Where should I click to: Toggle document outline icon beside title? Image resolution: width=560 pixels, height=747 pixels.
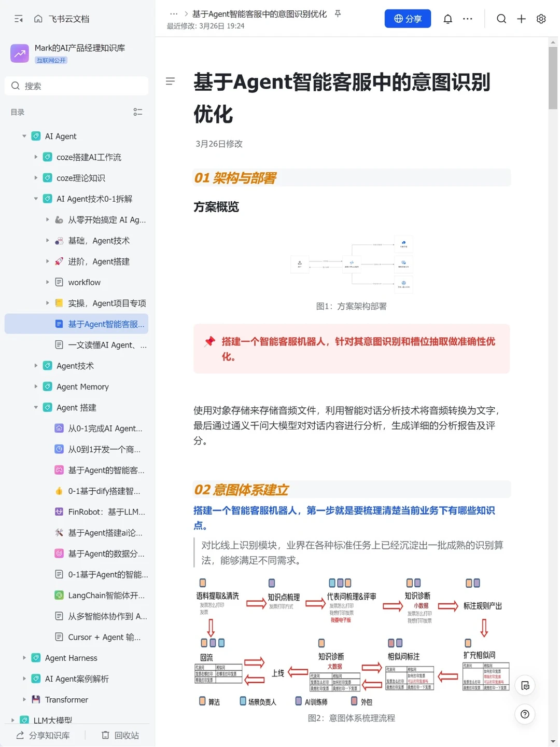170,81
